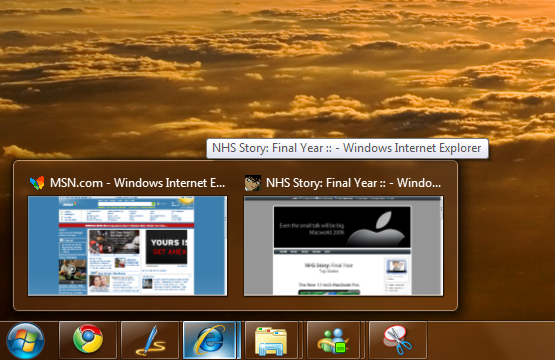Click the NHS Story avatar icon in preview title
This screenshot has height=360, width=555.
pos(253,183)
